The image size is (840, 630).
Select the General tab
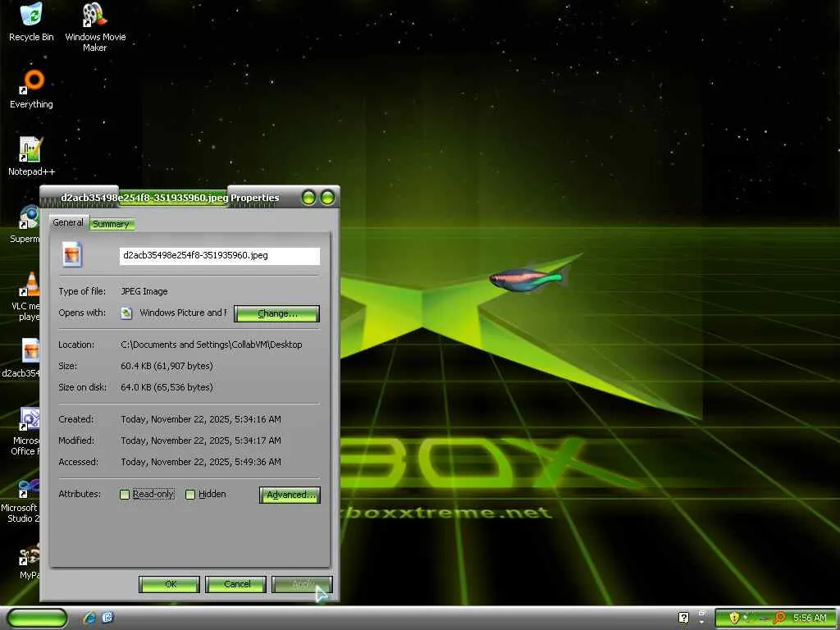pos(68,222)
